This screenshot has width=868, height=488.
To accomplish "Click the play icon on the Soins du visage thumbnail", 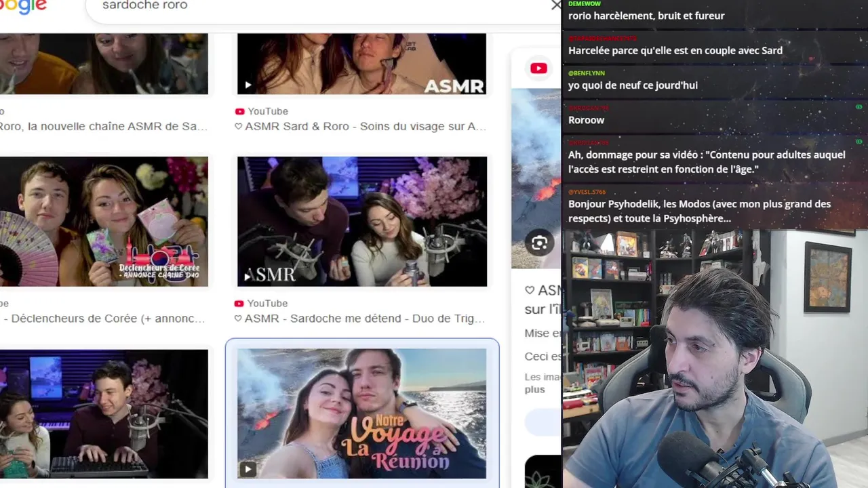I will [x=248, y=85].
